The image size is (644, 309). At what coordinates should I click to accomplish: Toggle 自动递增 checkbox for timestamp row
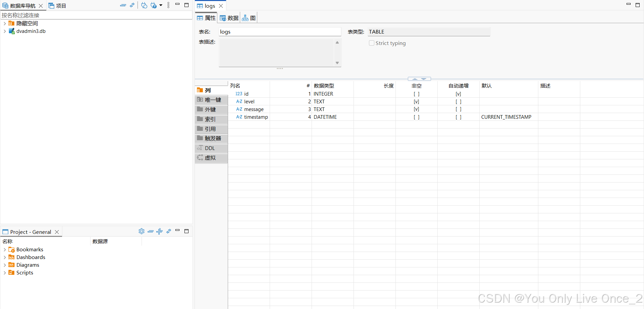458,117
